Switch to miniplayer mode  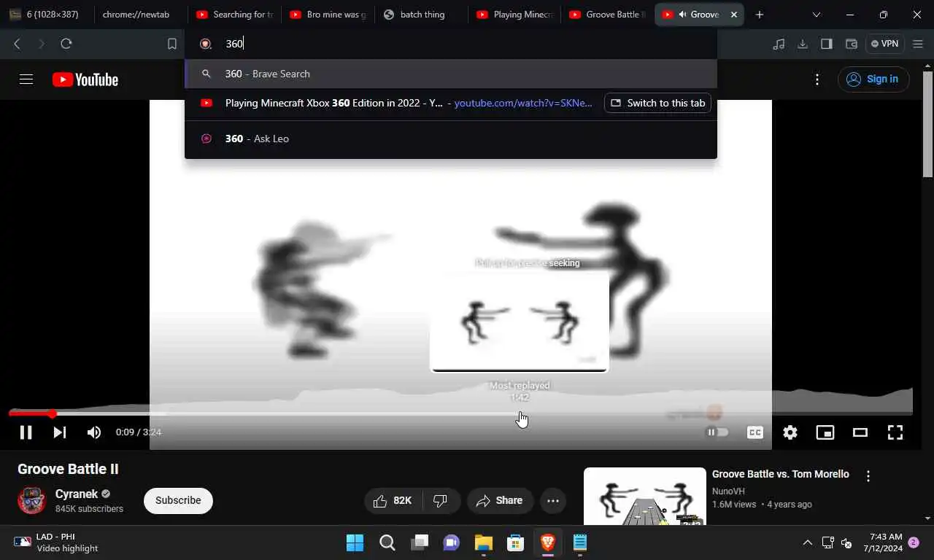click(825, 432)
